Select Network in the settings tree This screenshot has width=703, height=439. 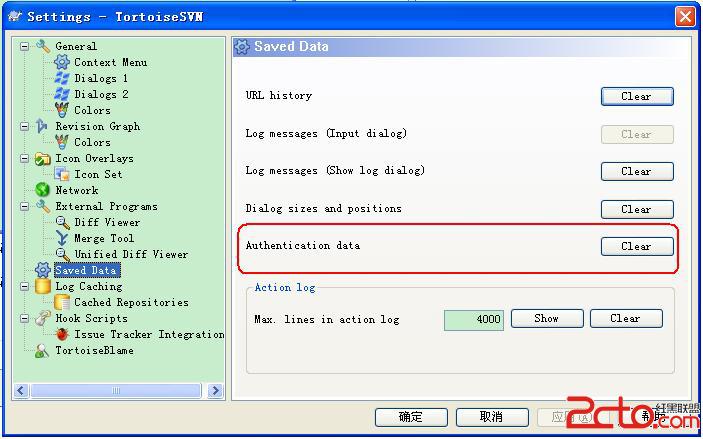[x=77, y=190]
